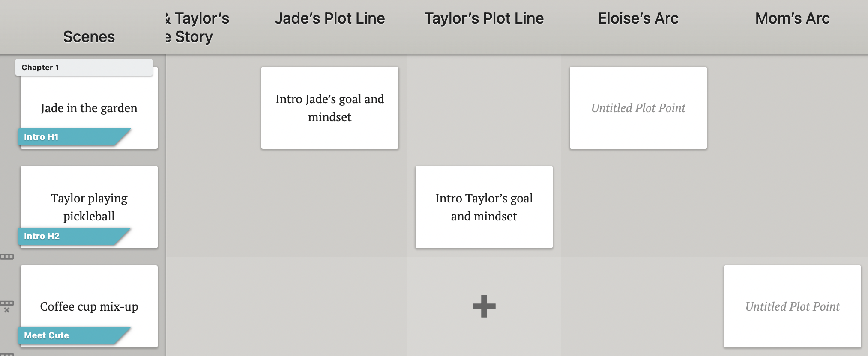Select the Scenes column header
Screen dimensions: 868x356
tap(88, 37)
